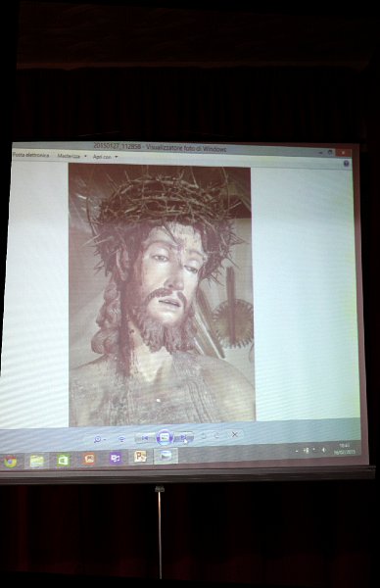
Task: Go to the previous photo
Action: [145, 438]
